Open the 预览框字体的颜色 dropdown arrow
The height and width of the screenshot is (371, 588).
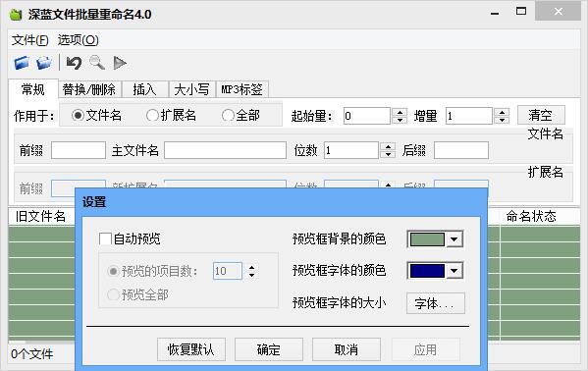(x=454, y=271)
